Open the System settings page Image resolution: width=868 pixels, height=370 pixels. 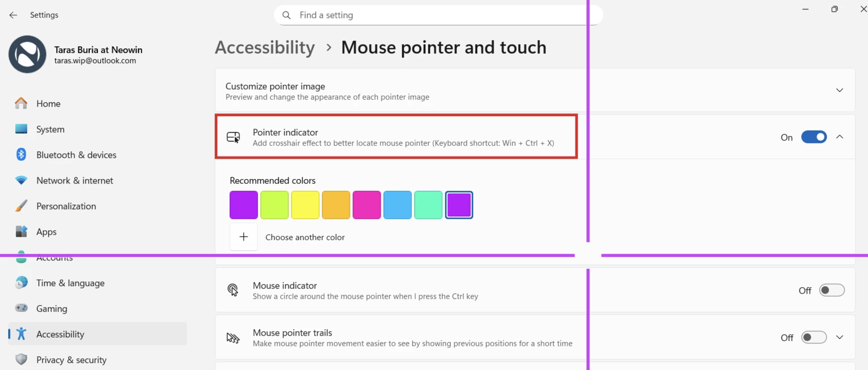[x=50, y=129]
